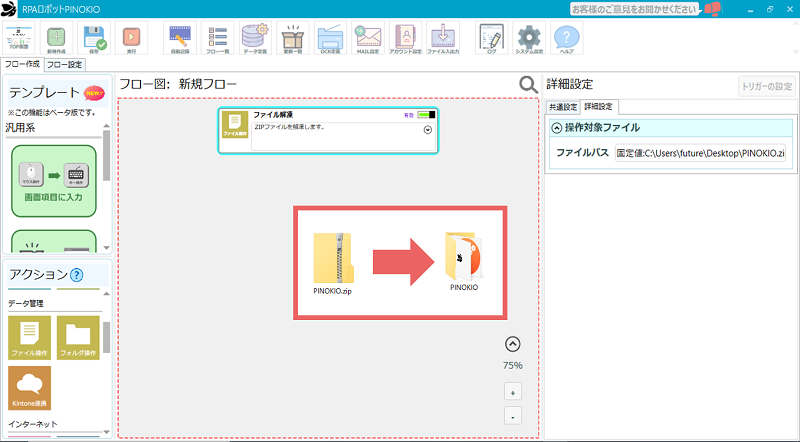Click the template list scroll-down arrow
The image size is (800, 442).
click(106, 248)
